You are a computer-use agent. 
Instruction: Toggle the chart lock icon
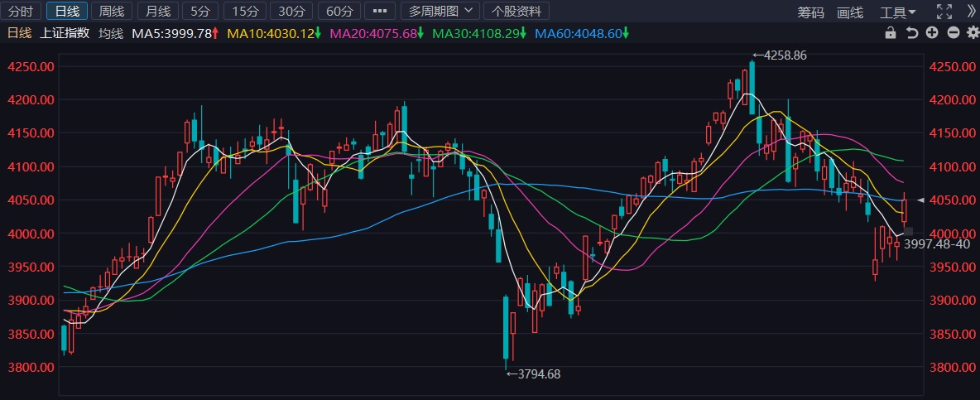[891, 34]
